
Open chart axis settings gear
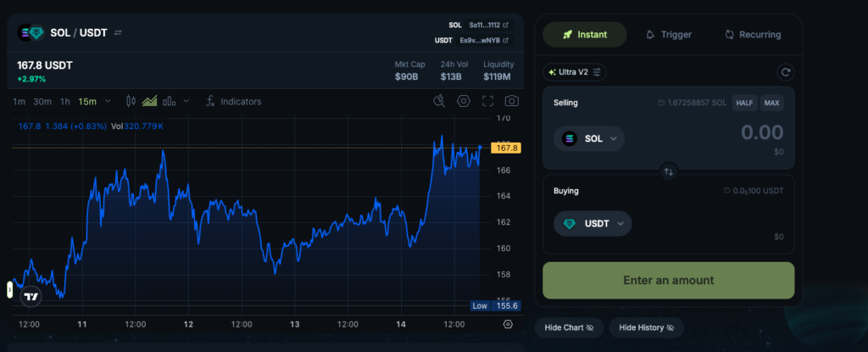click(x=509, y=324)
